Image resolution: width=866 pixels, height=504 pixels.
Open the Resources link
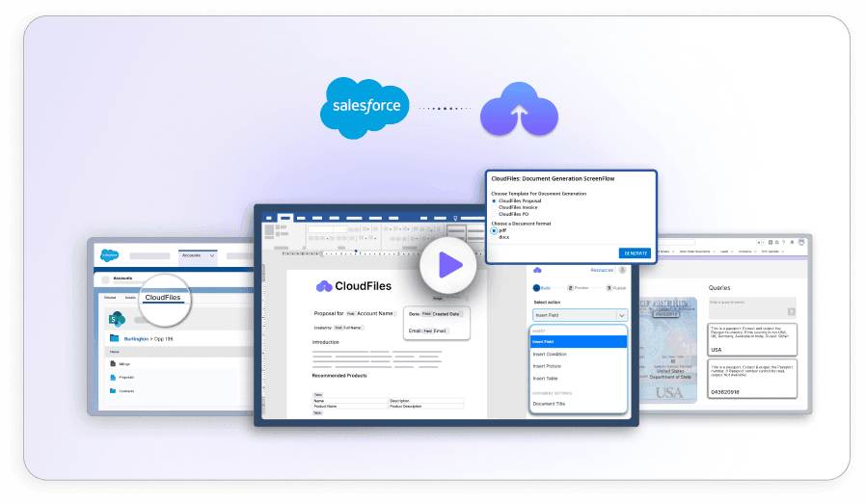tap(602, 270)
